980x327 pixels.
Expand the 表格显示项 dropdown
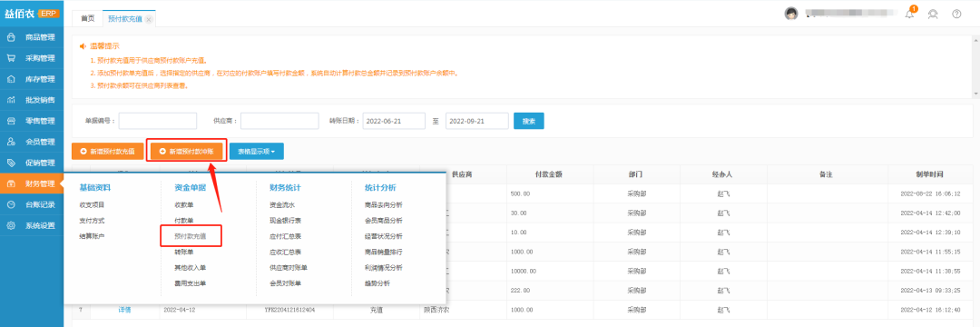(256, 152)
